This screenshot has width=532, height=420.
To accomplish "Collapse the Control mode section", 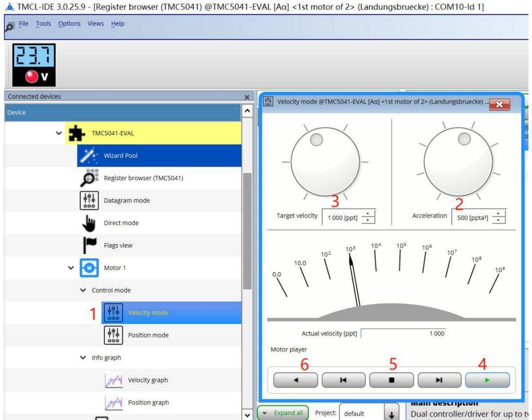I will [x=83, y=291].
